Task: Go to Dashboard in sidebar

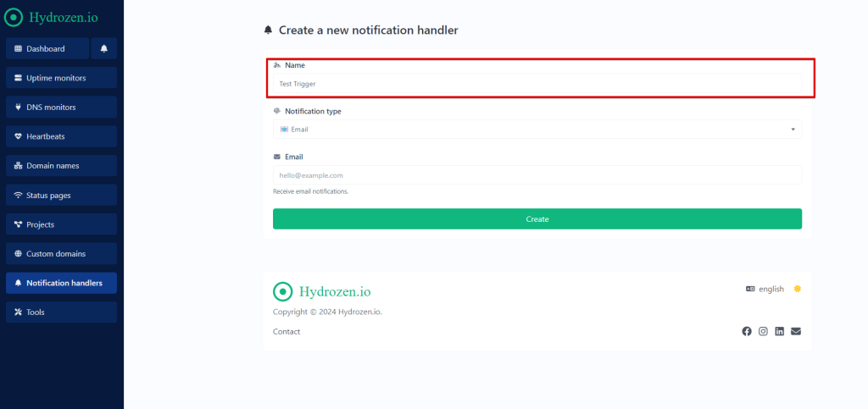Action: pyautogui.click(x=47, y=49)
